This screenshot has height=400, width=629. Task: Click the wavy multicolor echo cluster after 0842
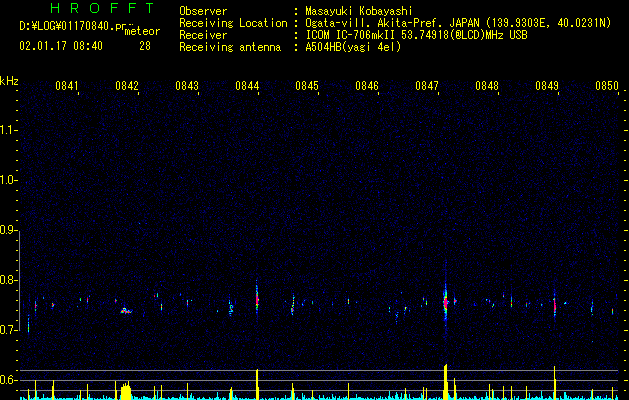tap(126, 311)
